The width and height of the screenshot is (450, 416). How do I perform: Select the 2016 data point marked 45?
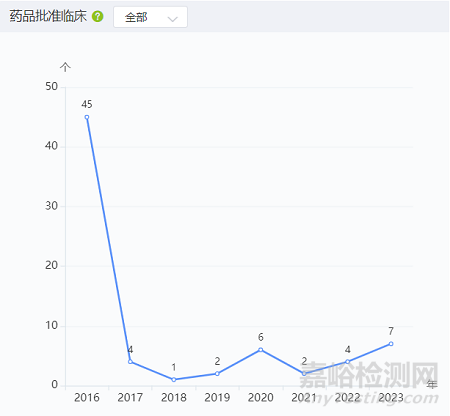click(87, 117)
